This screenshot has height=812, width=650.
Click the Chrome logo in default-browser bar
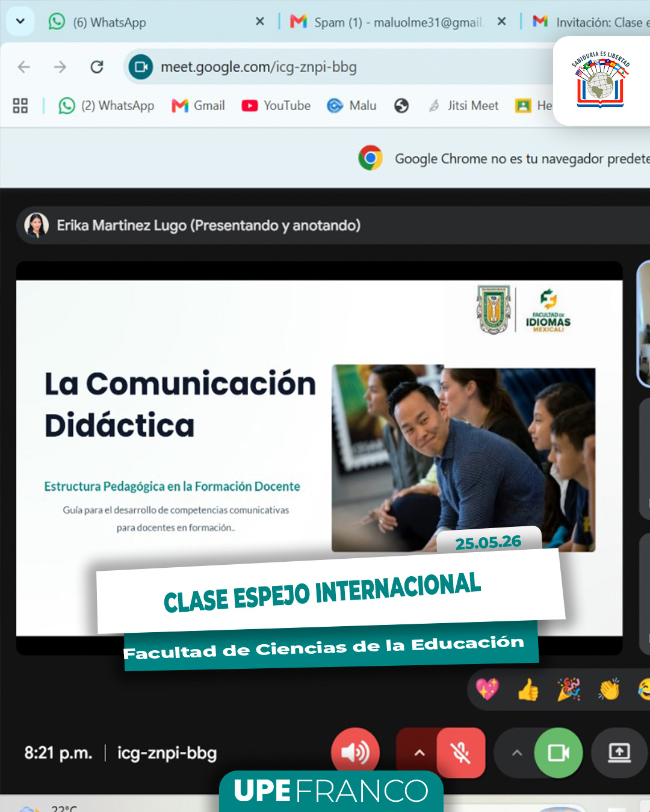click(x=371, y=158)
